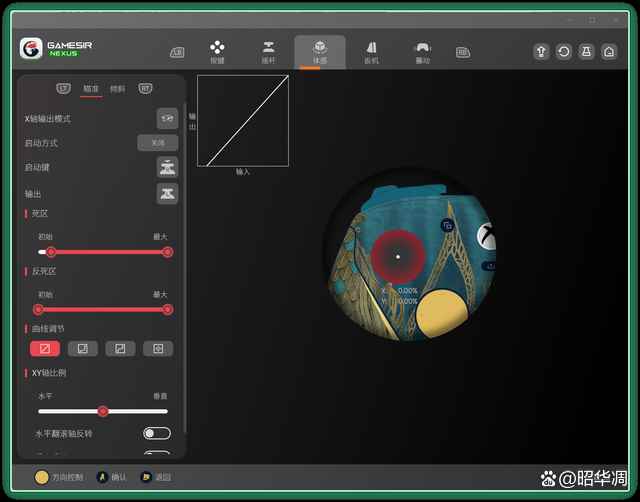Switch to the 摇杆 (joystick) tab
Screen dimensions: 640x502
tap(268, 51)
